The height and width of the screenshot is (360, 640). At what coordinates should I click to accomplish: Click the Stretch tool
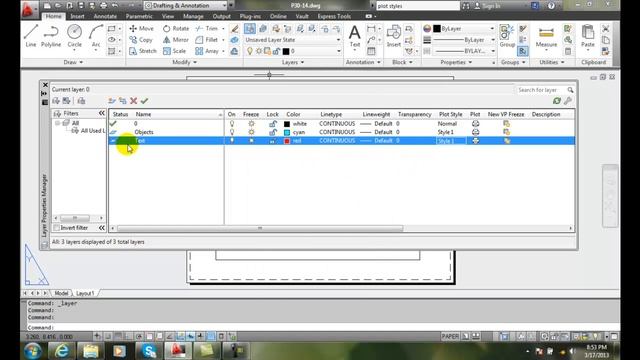click(x=143, y=51)
